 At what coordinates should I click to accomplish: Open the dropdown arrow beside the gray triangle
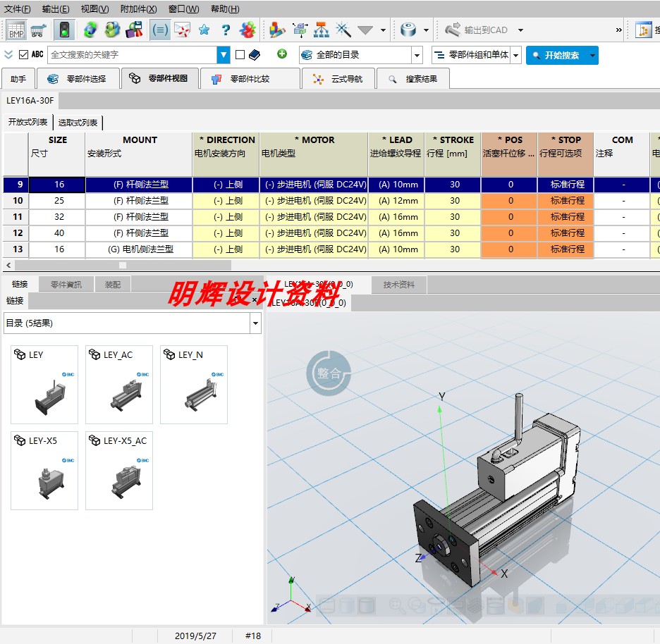[x=383, y=30]
